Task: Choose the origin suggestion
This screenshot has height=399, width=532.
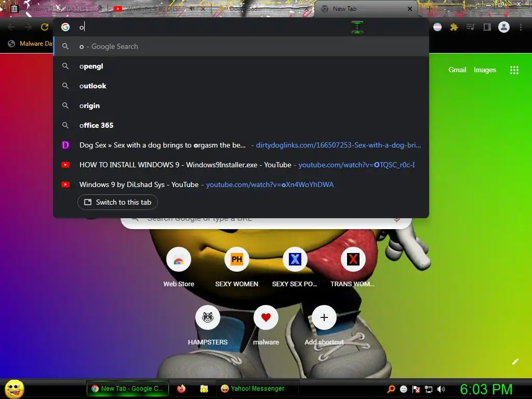Action: [x=241, y=105]
